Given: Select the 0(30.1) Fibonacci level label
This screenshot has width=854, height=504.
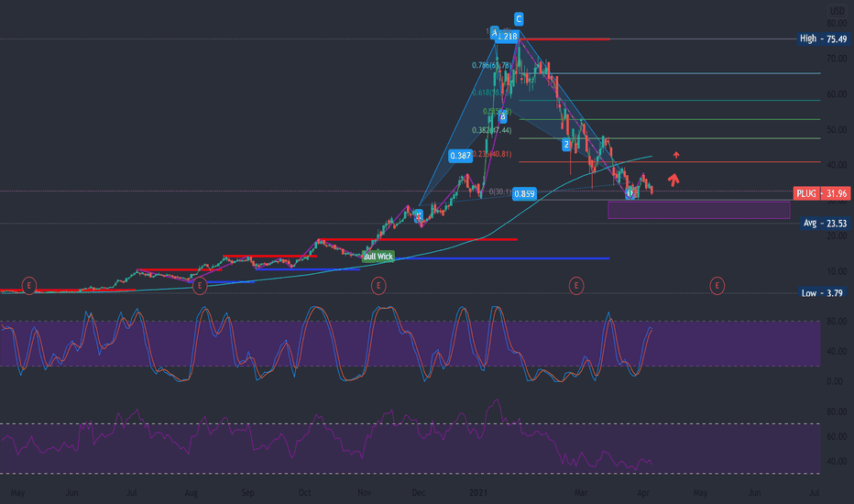Looking at the screenshot, I should 500,192.
